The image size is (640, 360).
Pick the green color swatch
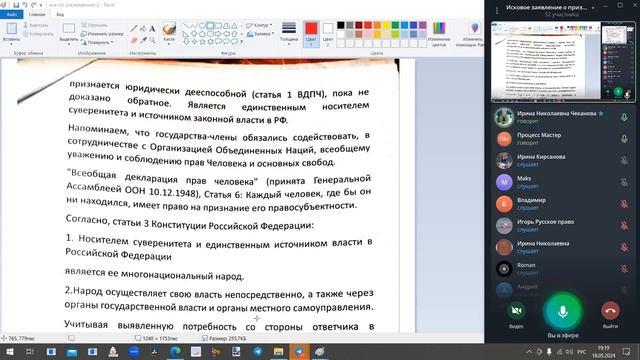(395, 25)
